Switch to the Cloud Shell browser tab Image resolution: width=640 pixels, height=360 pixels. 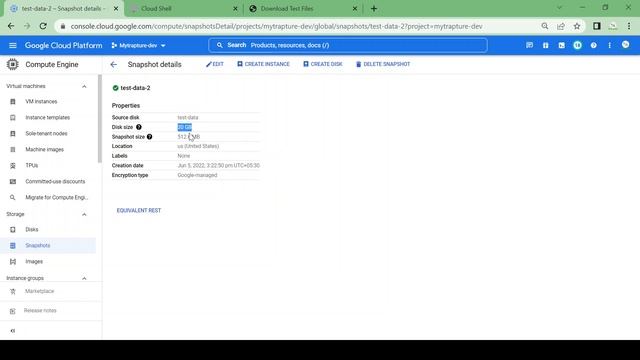coord(184,9)
